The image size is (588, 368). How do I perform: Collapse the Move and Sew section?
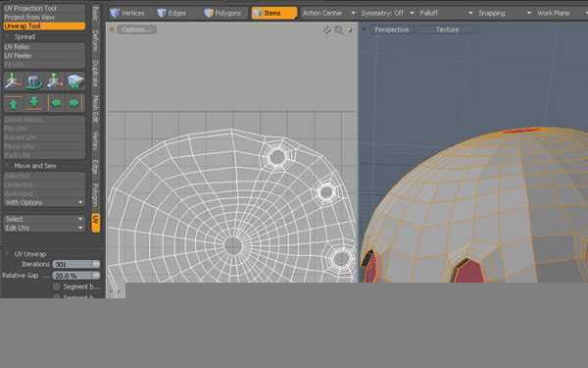click(x=7, y=166)
